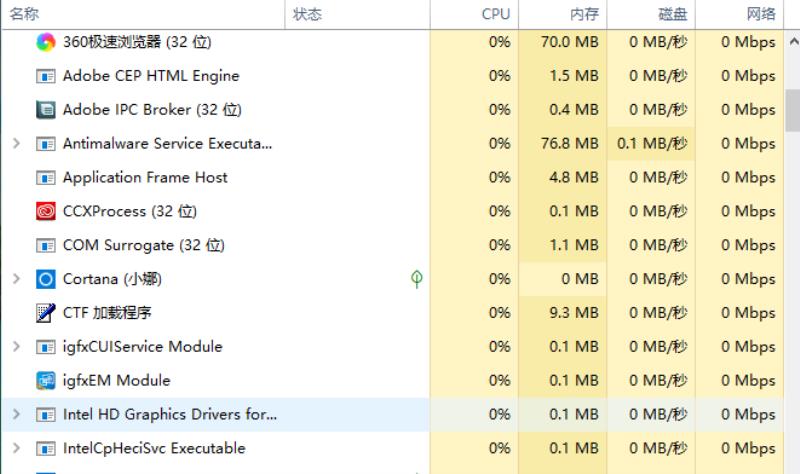Select the Cortana (小娜) process name
800x474 pixels.
(112, 279)
